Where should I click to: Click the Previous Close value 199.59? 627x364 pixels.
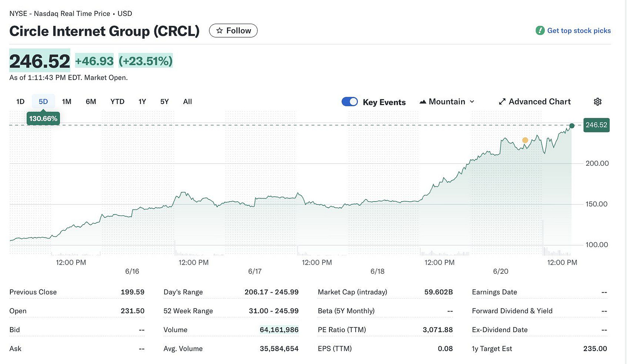(x=133, y=292)
